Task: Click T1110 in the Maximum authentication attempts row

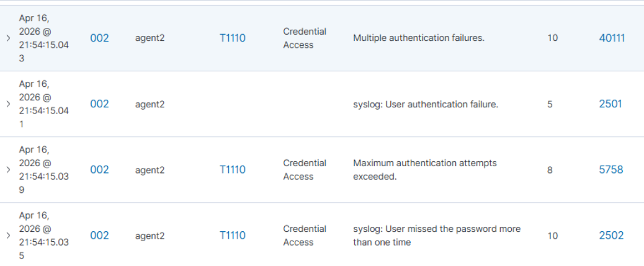Action: pos(233,170)
